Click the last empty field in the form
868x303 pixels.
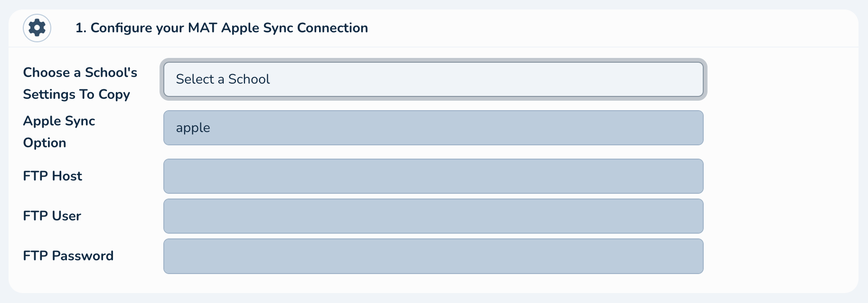(x=433, y=256)
